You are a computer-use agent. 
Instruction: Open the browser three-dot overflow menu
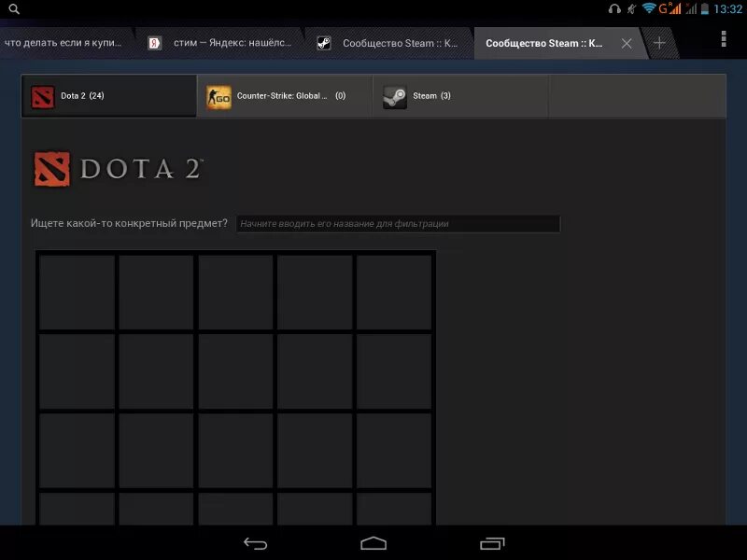pyautogui.click(x=723, y=39)
